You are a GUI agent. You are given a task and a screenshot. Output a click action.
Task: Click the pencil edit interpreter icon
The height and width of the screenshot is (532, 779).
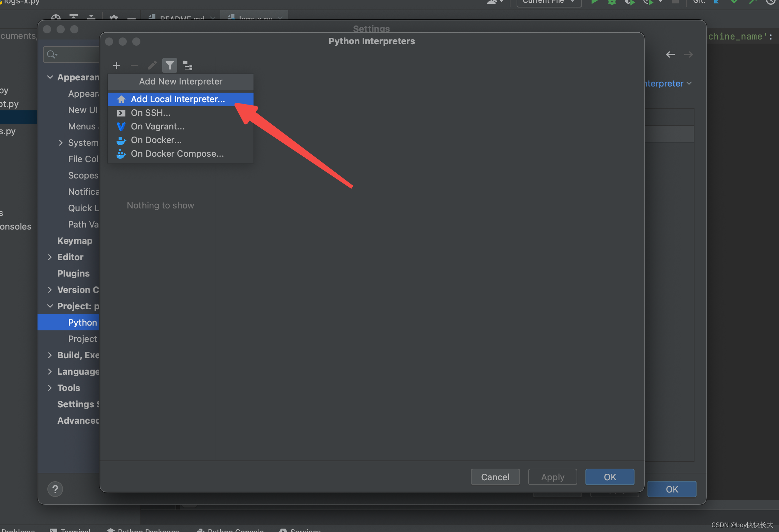[x=152, y=65]
